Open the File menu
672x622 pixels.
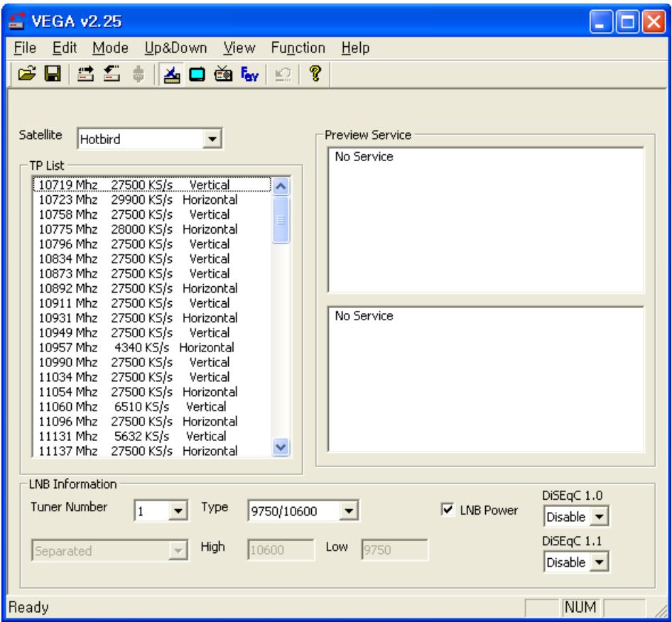25,48
